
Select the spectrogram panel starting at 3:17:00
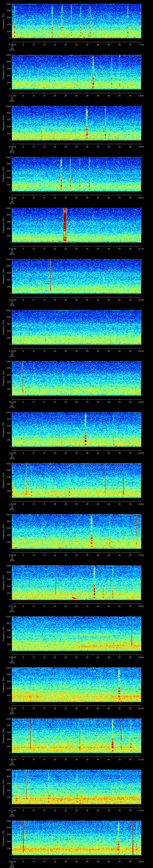(x=77, y=72)
